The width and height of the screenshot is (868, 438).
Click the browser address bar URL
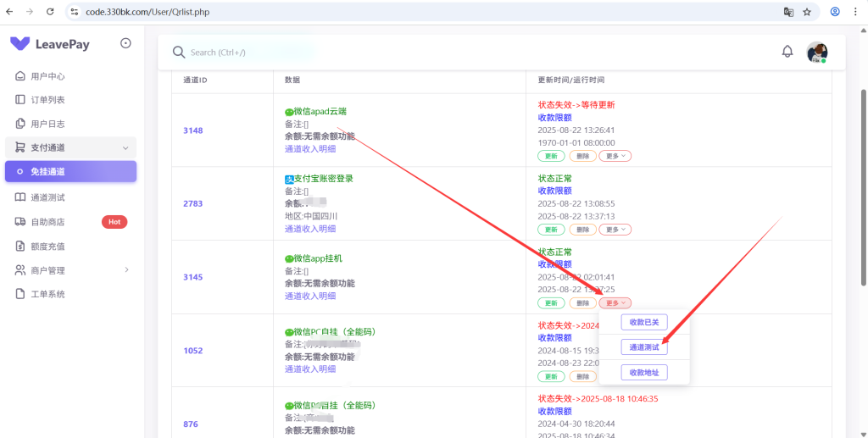point(147,12)
